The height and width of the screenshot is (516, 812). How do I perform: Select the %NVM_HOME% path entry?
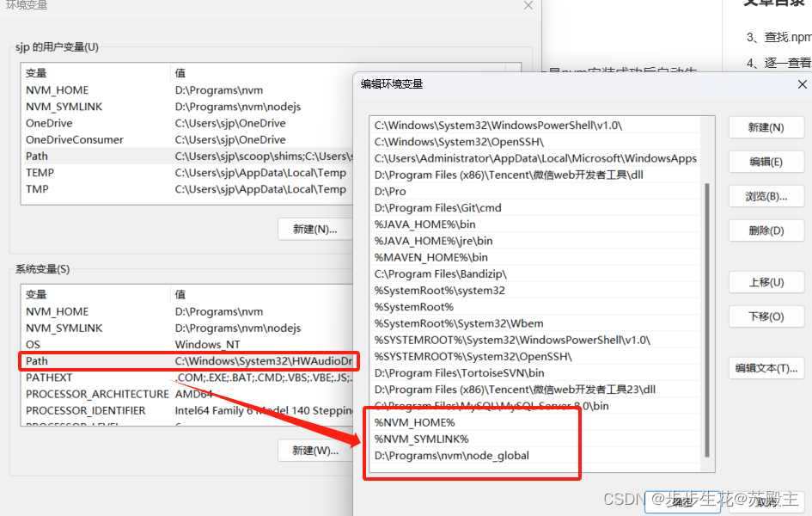[414, 422]
